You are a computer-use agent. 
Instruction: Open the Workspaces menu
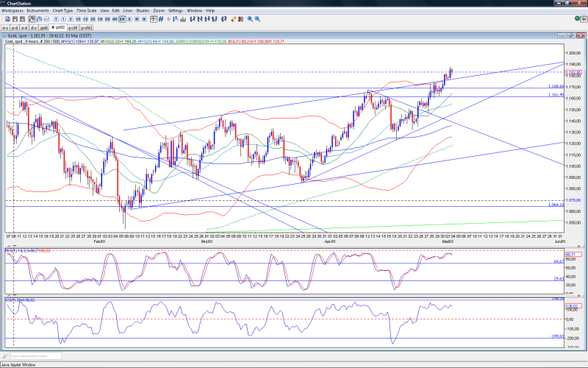click(x=12, y=10)
